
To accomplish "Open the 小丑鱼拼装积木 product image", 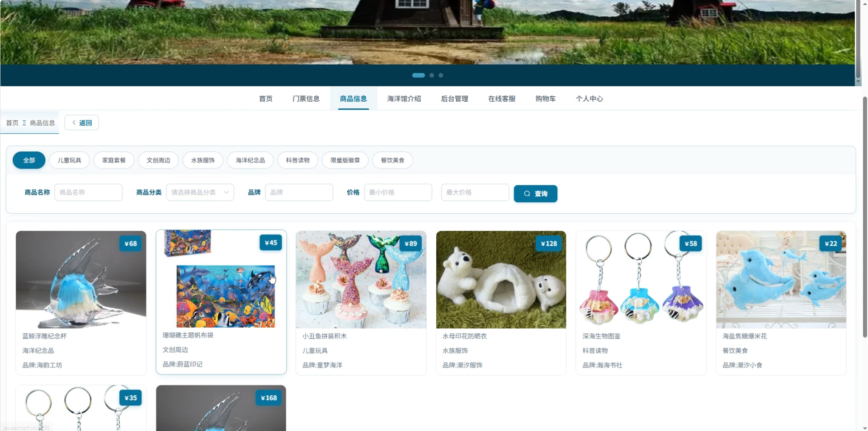I will pyautogui.click(x=361, y=280).
